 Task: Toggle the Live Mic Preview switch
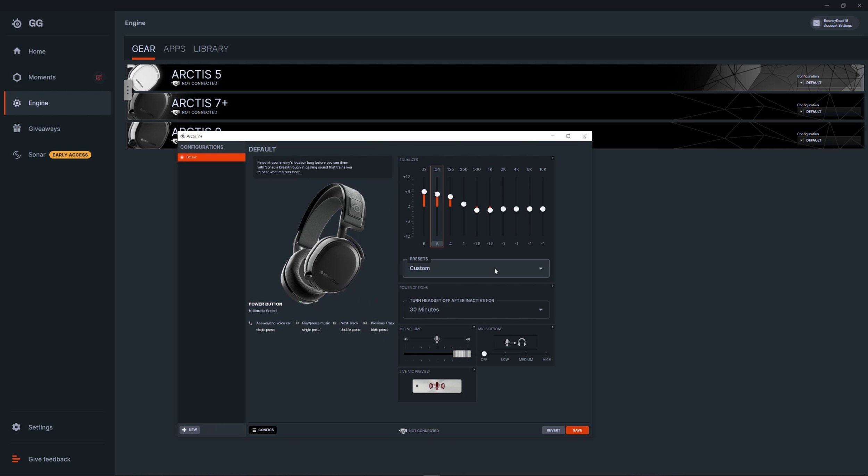[x=436, y=386]
